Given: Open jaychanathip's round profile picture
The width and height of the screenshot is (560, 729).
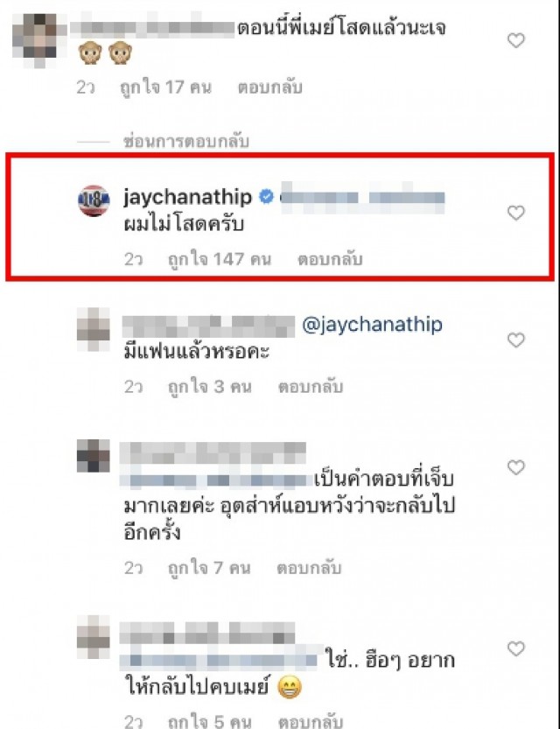Looking at the screenshot, I should 94,201.
